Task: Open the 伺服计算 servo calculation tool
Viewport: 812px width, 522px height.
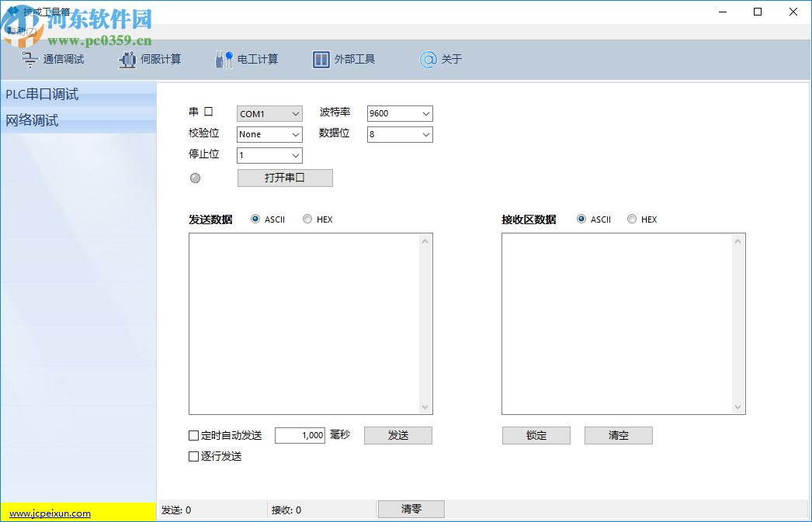Action: pos(147,59)
